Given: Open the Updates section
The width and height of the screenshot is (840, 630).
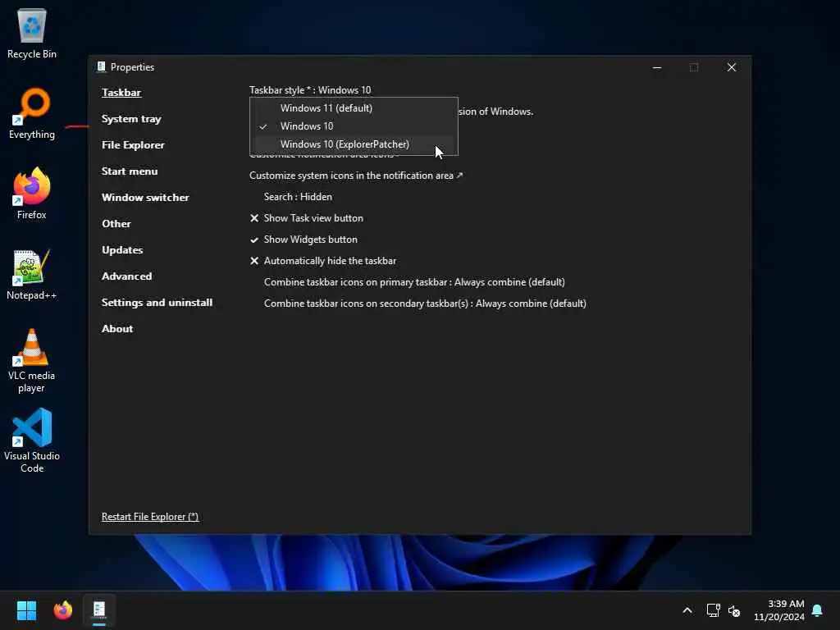Looking at the screenshot, I should pyautogui.click(x=122, y=250).
